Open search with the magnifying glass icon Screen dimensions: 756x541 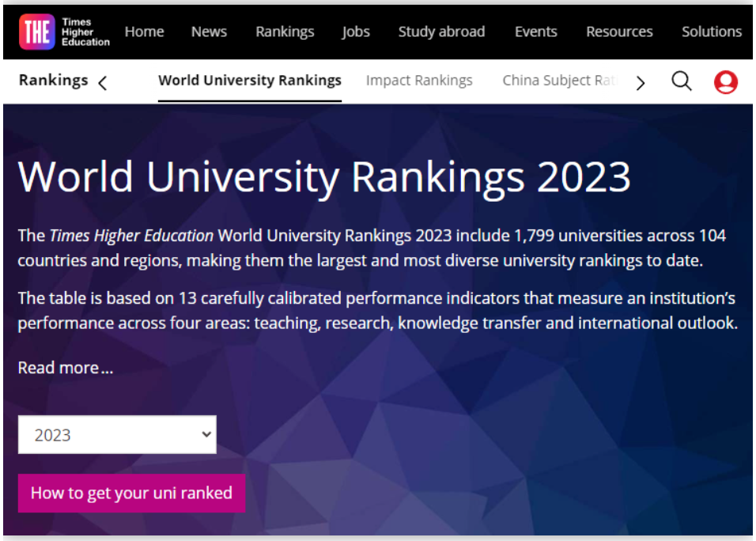(681, 81)
